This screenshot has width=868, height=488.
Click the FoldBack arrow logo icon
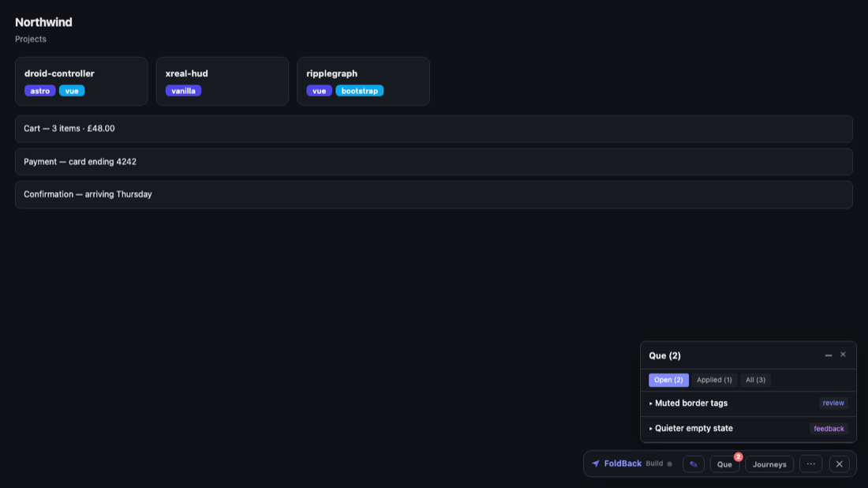[x=596, y=464]
